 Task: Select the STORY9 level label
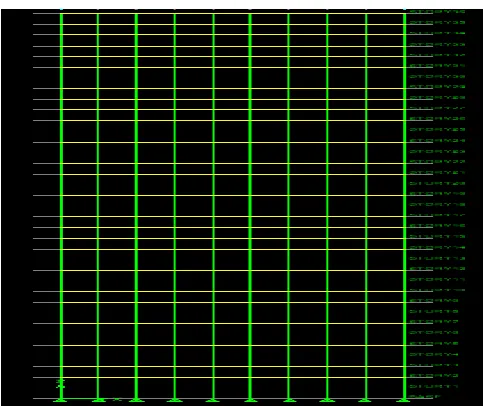[434, 300]
